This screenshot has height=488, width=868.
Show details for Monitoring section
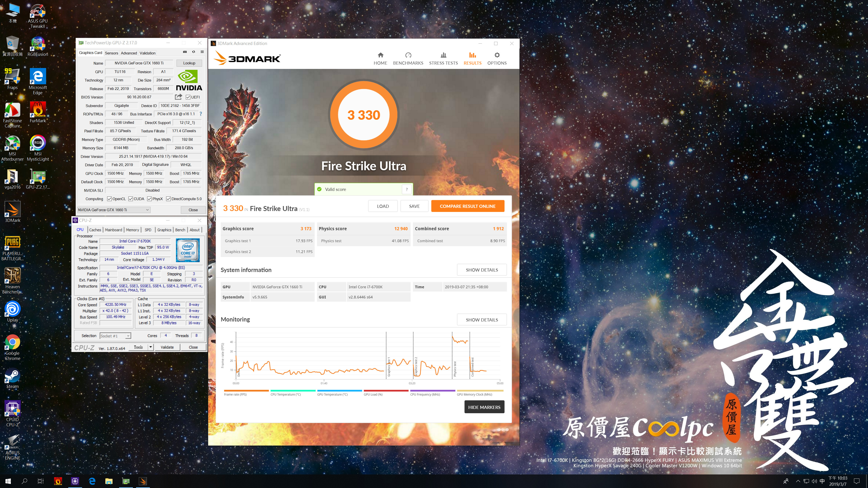click(482, 320)
